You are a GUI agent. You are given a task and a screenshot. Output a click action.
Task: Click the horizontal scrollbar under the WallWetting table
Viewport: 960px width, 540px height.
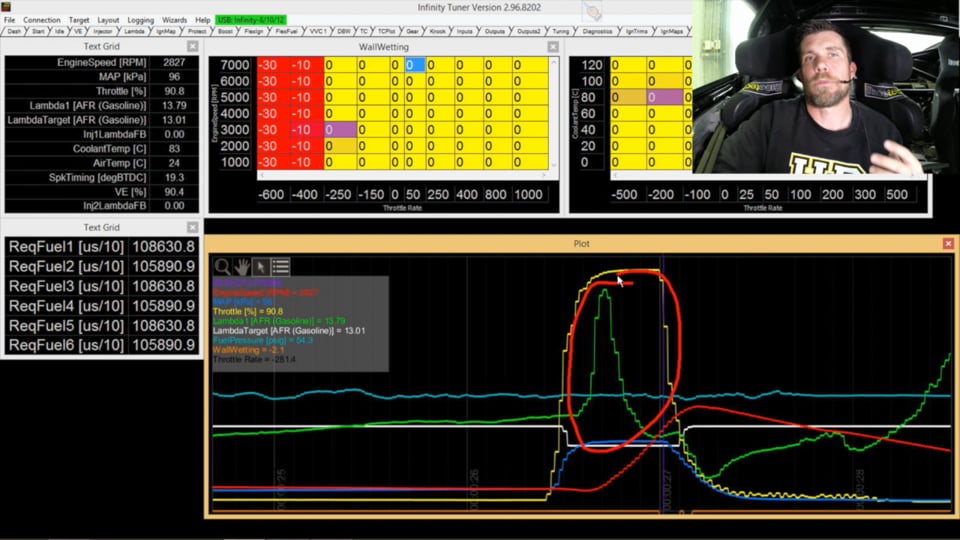coord(402,175)
